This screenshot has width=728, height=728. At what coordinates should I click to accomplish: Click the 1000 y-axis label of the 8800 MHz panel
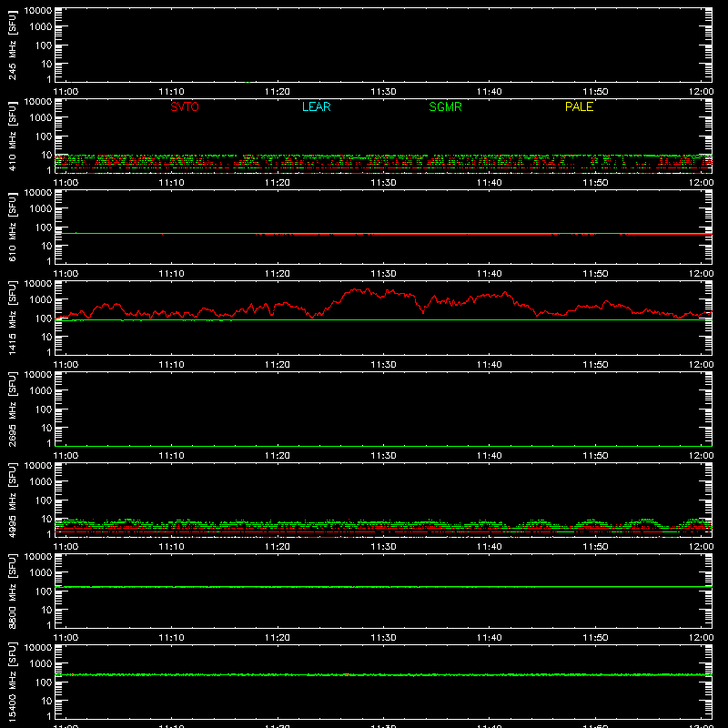coord(41,573)
